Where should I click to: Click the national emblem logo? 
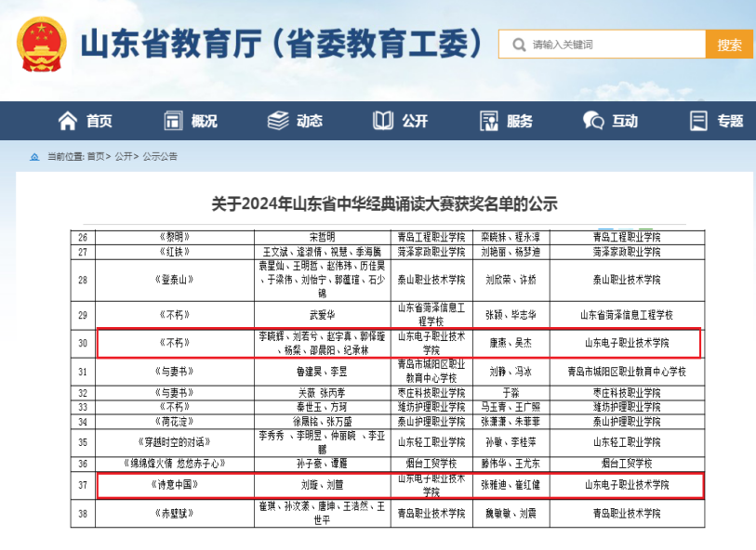coord(43,44)
